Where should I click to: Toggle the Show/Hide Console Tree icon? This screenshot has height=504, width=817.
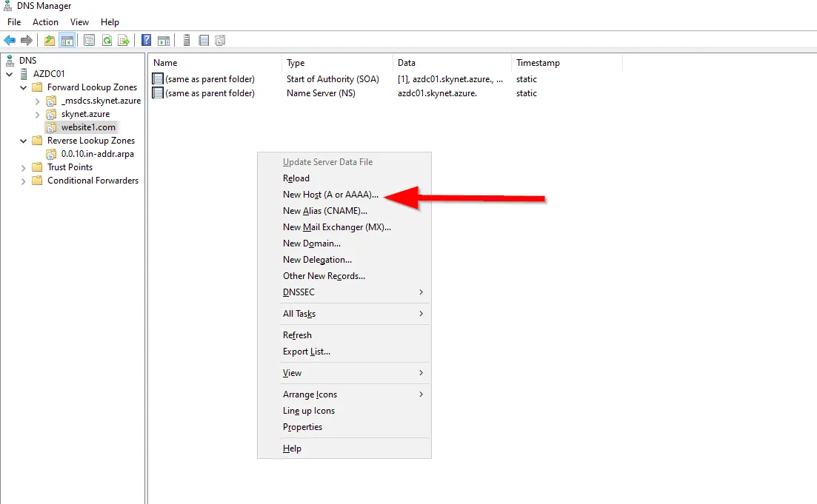[x=67, y=40]
